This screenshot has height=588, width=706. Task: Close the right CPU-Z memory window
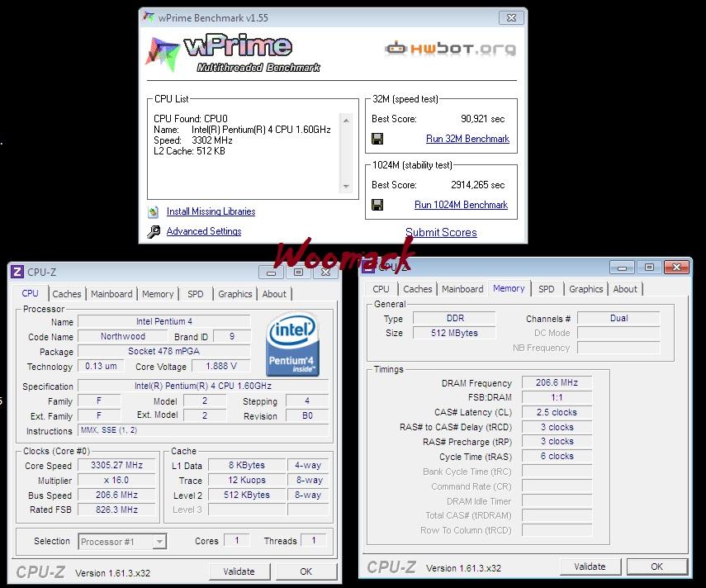tap(676, 268)
